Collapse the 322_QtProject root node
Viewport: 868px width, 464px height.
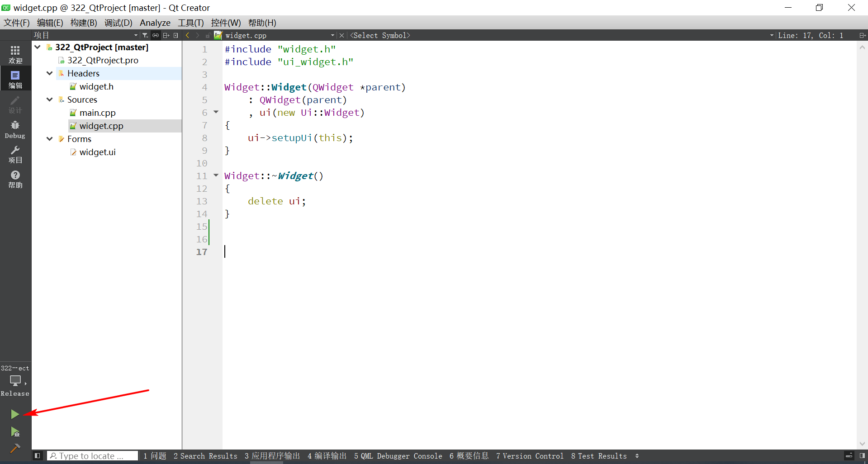[x=38, y=47]
